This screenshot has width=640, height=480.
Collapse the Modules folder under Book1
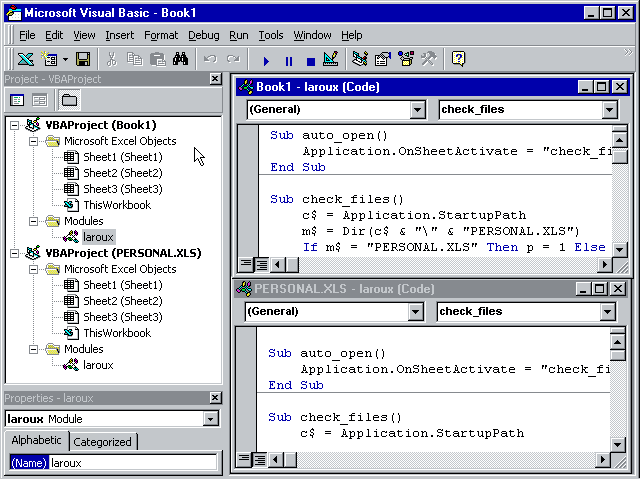33,222
